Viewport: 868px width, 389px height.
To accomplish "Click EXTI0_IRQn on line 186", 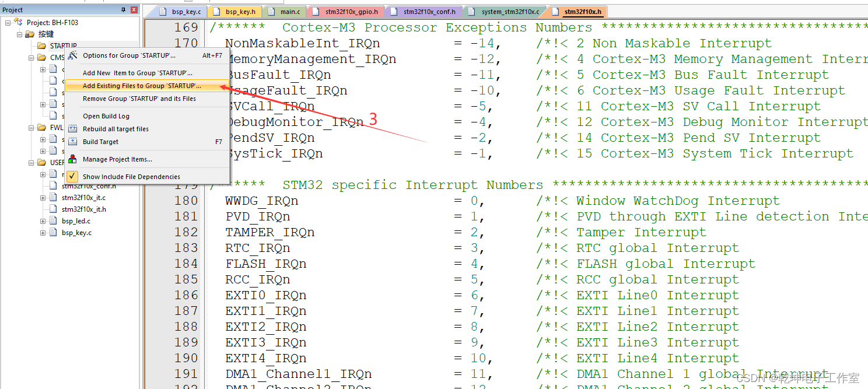I will 266,295.
